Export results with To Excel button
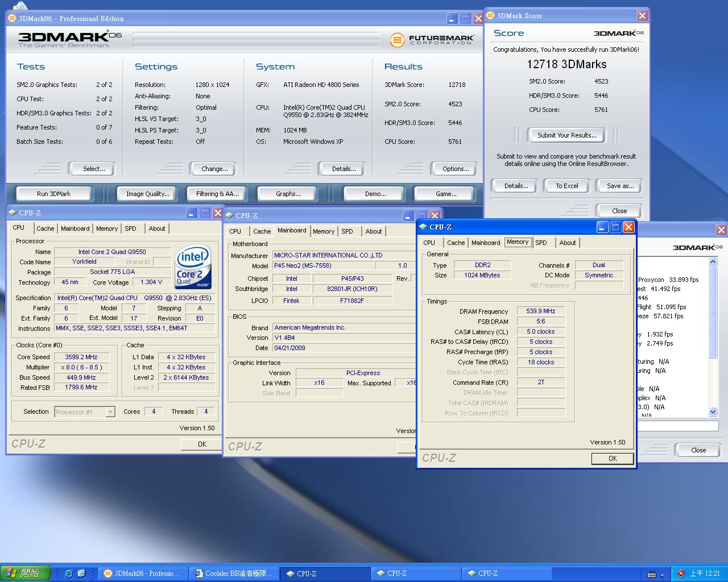Image resolution: width=728 pixels, height=582 pixels. (x=567, y=186)
